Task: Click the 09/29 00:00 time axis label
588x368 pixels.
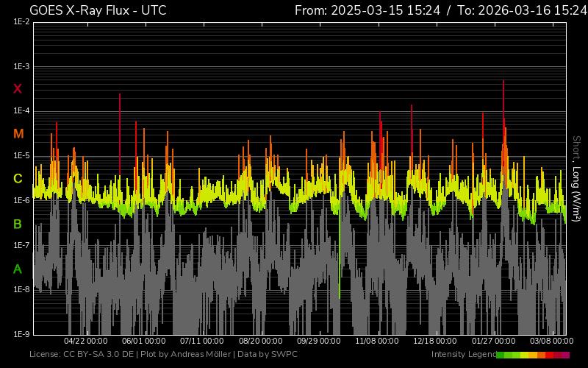Action: [x=318, y=342]
